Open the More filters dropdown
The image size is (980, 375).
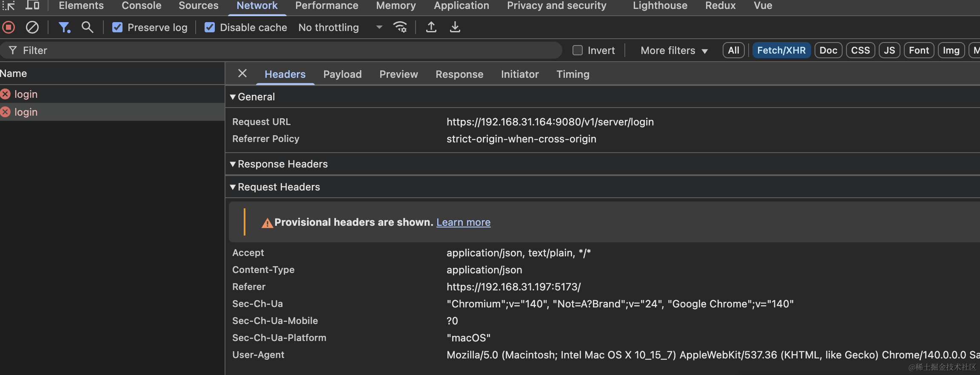point(674,51)
